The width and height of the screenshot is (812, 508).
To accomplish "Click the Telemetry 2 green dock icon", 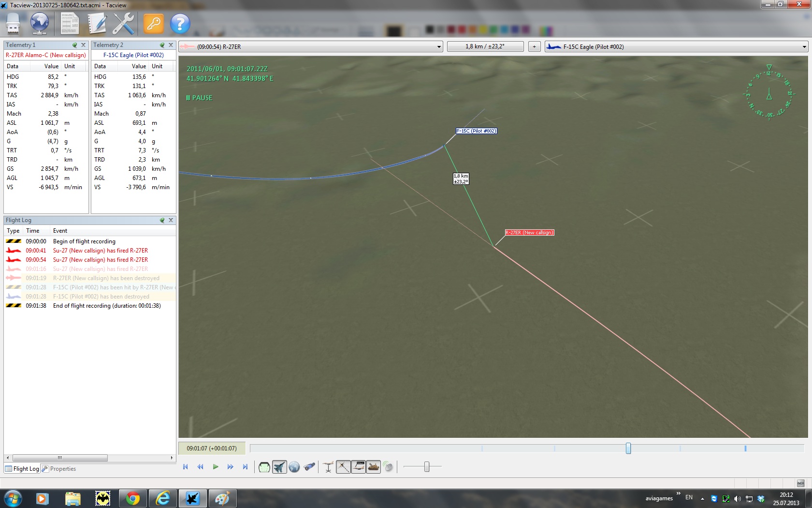I will (162, 45).
